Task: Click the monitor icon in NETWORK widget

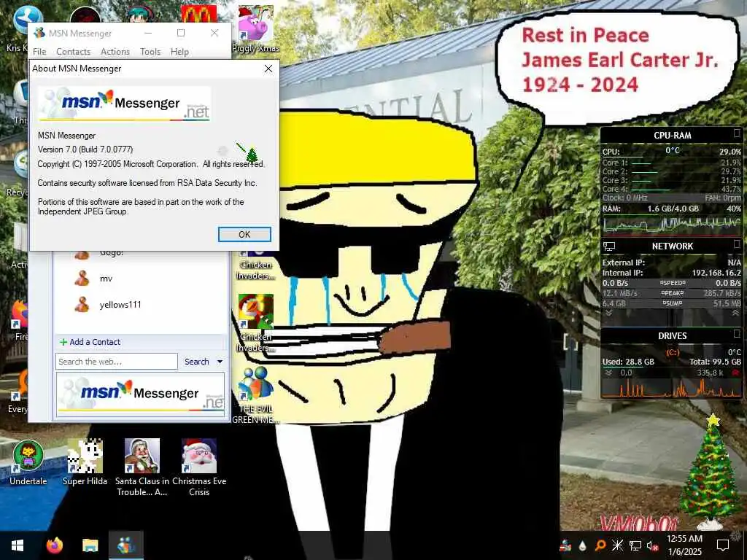Action: click(609, 246)
